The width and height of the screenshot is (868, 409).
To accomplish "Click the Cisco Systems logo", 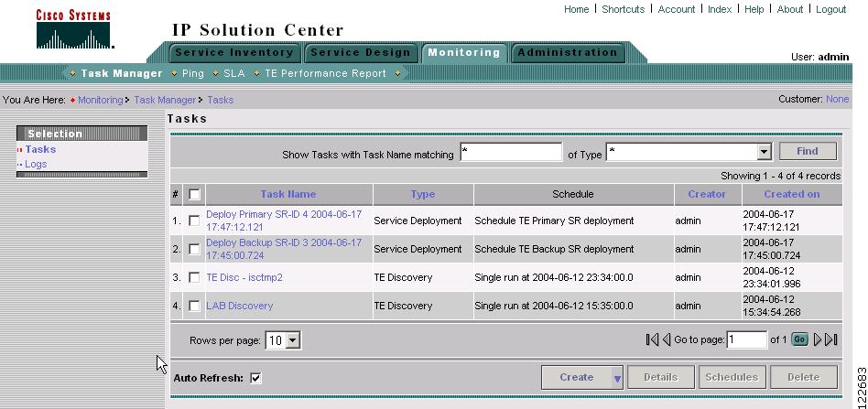I will point(75,30).
